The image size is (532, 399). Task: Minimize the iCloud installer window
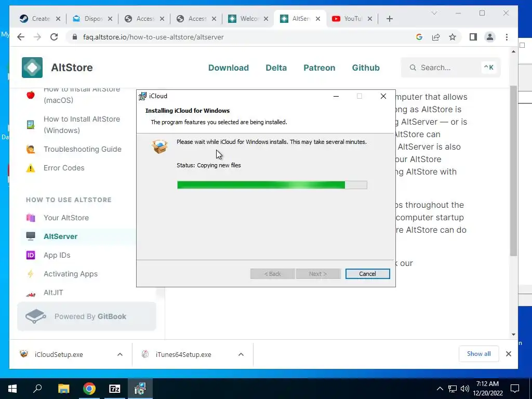[x=336, y=96]
